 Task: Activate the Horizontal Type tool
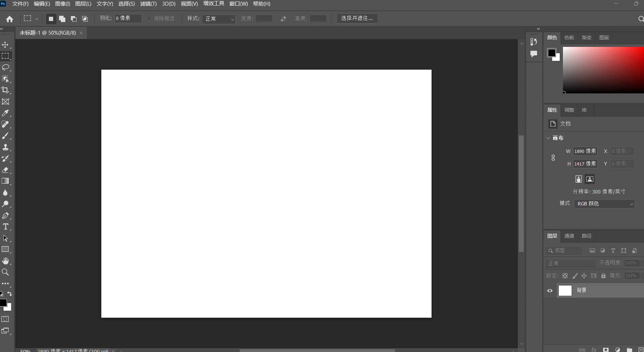pos(6,227)
